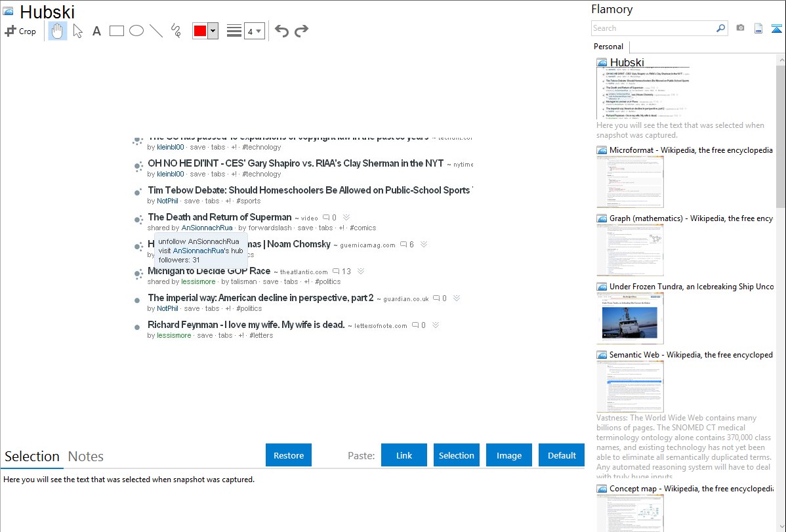Expand the chevron on Superman post
Viewport: 786px width, 532px height.
point(346,217)
